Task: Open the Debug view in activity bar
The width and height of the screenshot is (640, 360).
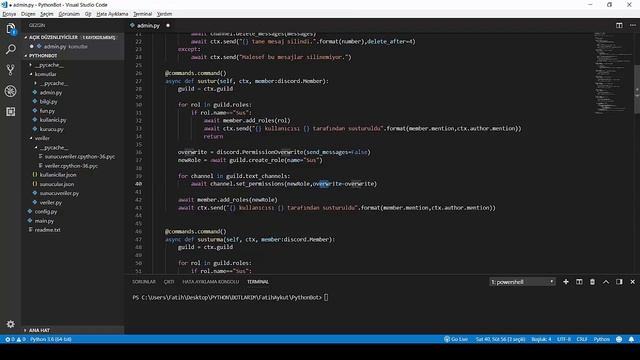Action: click(11, 91)
